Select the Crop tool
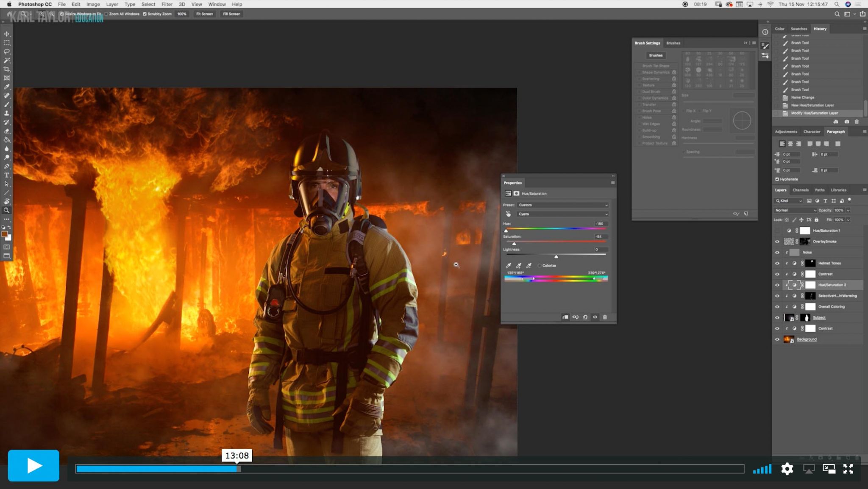Screen dimensions: 868x489 tap(6, 69)
